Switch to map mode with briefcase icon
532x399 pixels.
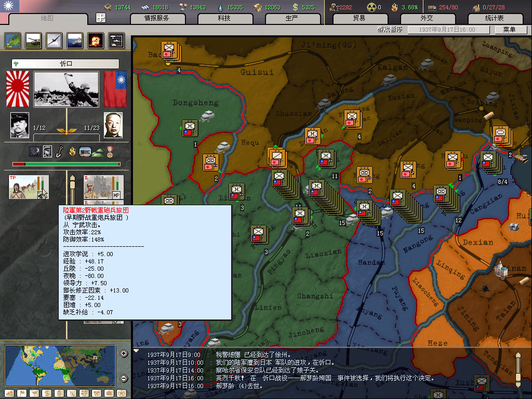point(109,393)
